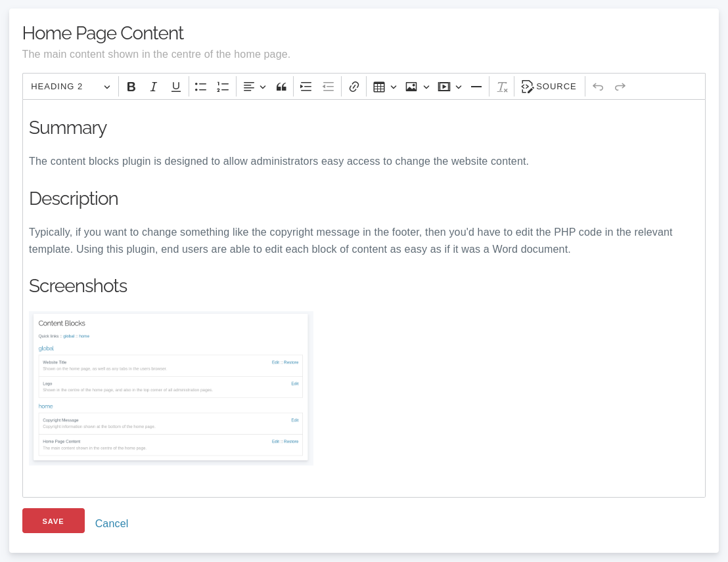Open the Heading 2 style dropdown
This screenshot has width=728, height=562.
tap(71, 87)
